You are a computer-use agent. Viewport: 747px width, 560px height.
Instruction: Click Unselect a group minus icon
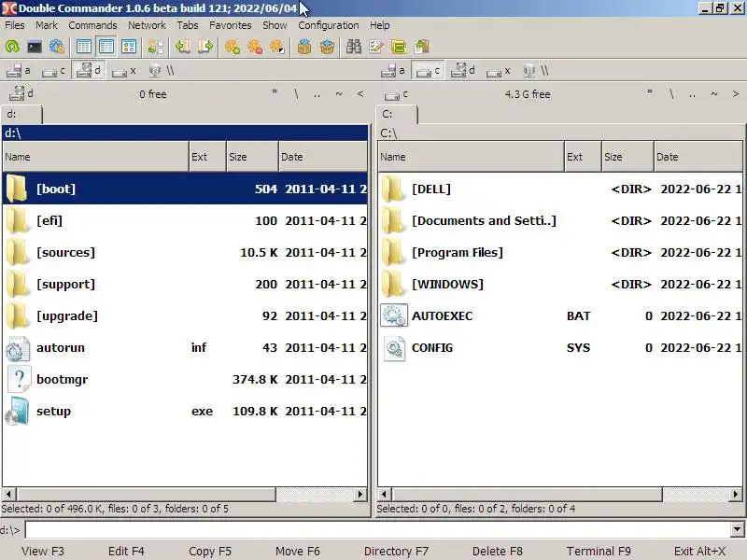pyautogui.click(x=255, y=47)
